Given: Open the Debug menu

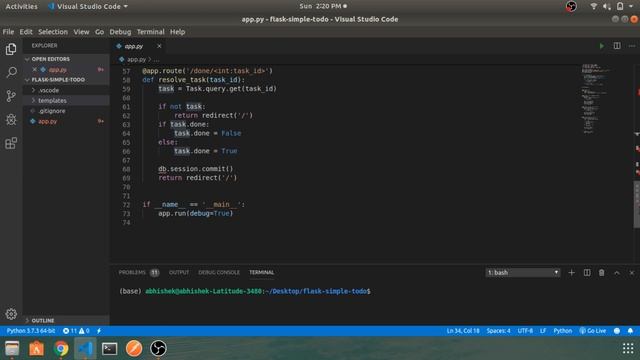Looking at the screenshot, I should (120, 32).
